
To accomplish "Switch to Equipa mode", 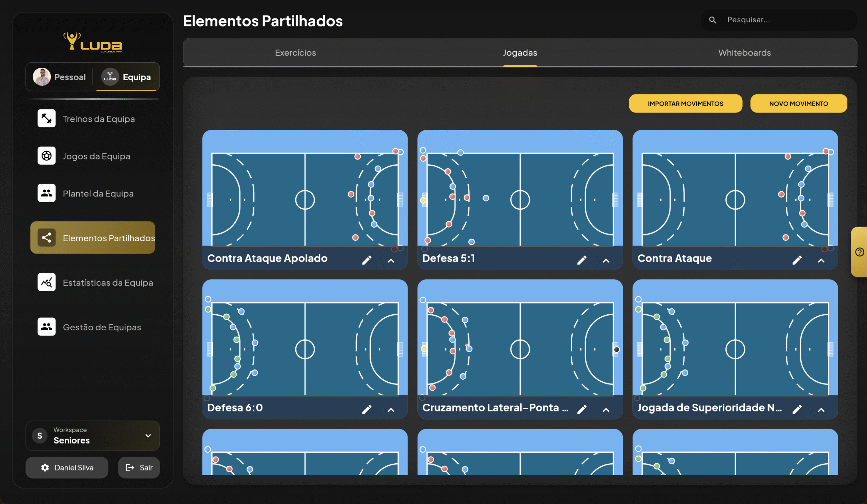I will coord(127,77).
